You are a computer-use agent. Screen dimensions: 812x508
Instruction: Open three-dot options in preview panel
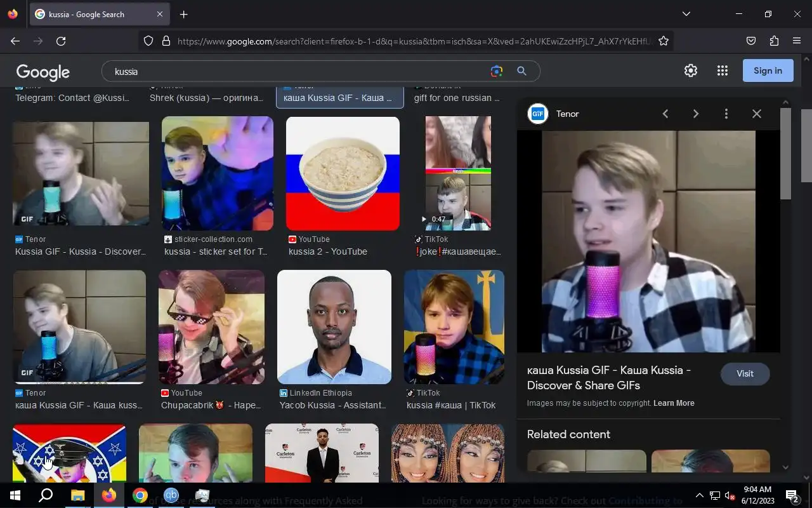tap(726, 114)
